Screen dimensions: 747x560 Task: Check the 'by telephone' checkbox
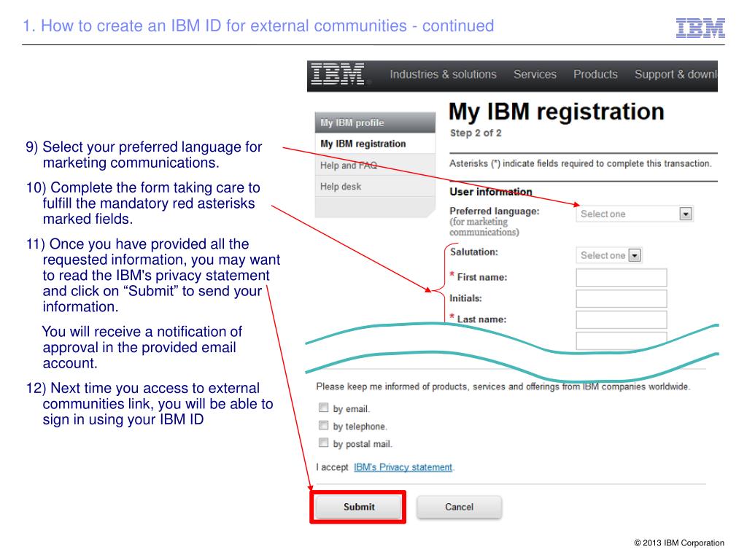(323, 425)
